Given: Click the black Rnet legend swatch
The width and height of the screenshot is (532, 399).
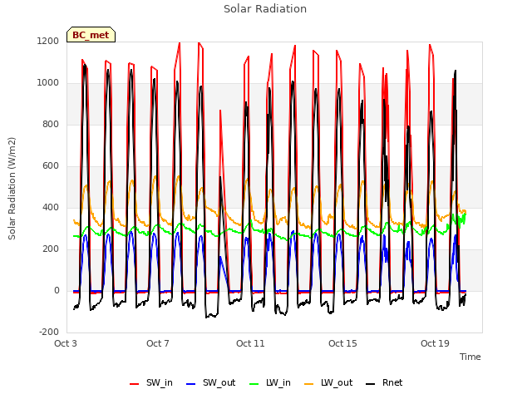Looking at the screenshot, I should [371, 384].
